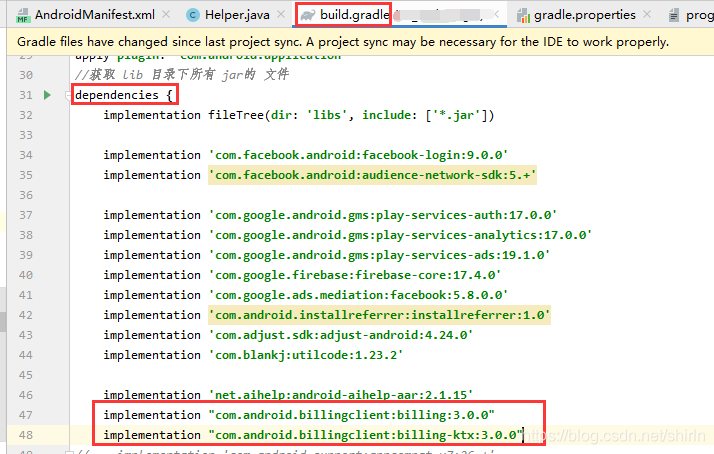Viewport: 714px width, 454px height.
Task: Click the billingclient:billing:3.0.0 dependency
Action: (352, 415)
